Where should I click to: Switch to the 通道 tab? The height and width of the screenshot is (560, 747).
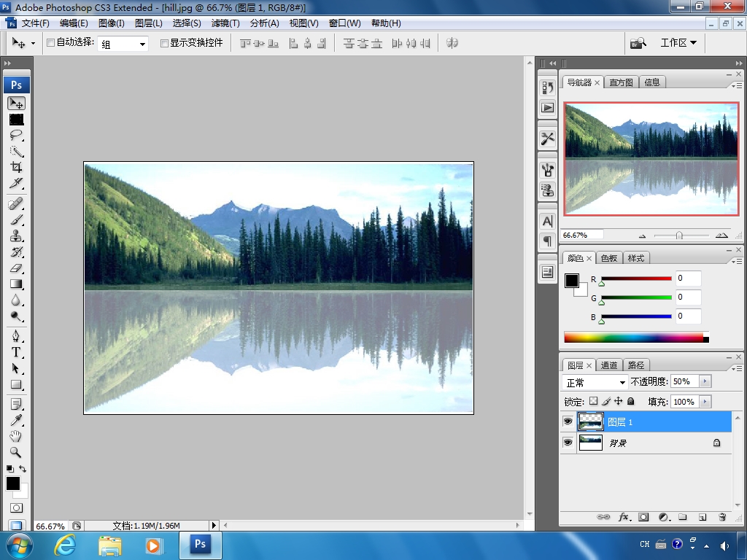click(x=609, y=365)
